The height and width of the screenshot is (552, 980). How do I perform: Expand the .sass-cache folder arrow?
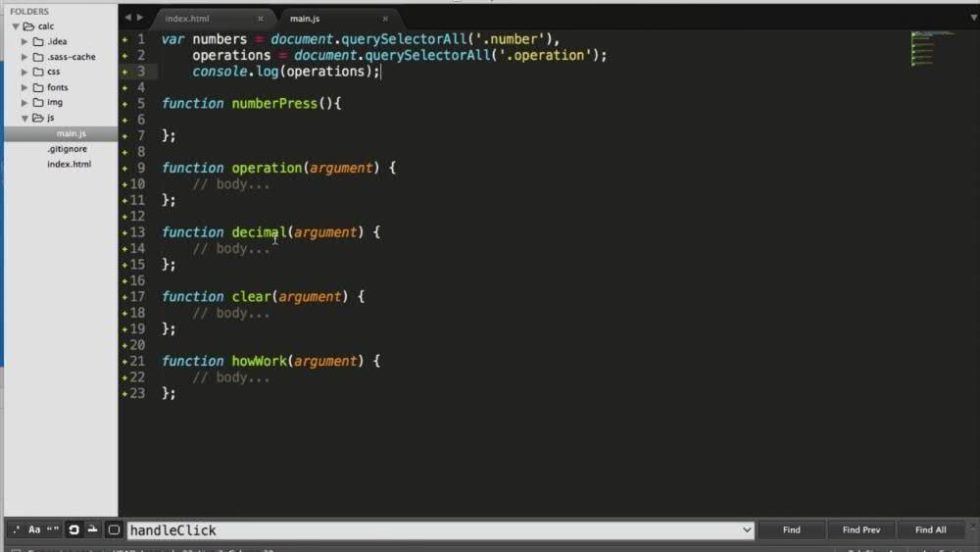24,57
